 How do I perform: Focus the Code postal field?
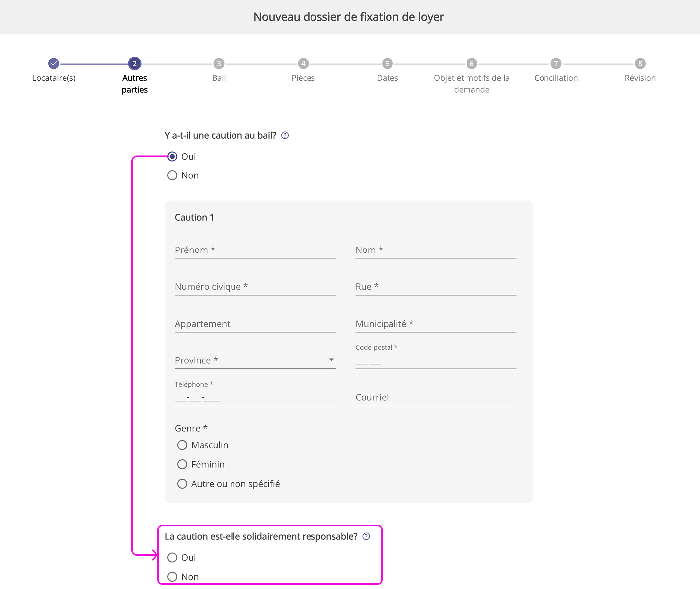(x=435, y=361)
